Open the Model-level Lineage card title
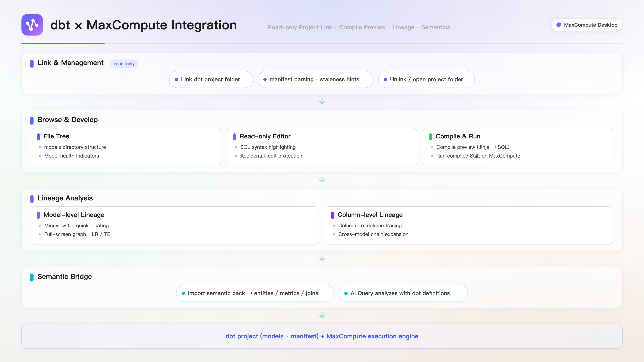 (x=74, y=215)
